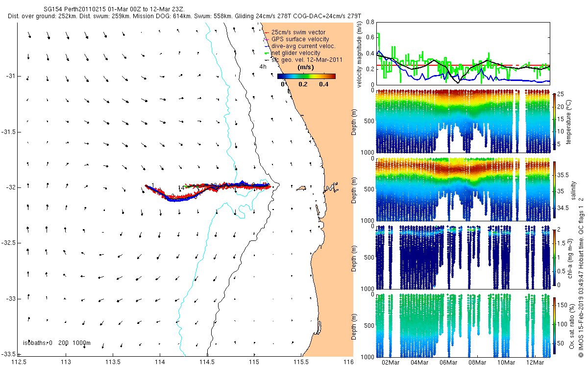Click the '02Mar' date tick label

pos(390,362)
